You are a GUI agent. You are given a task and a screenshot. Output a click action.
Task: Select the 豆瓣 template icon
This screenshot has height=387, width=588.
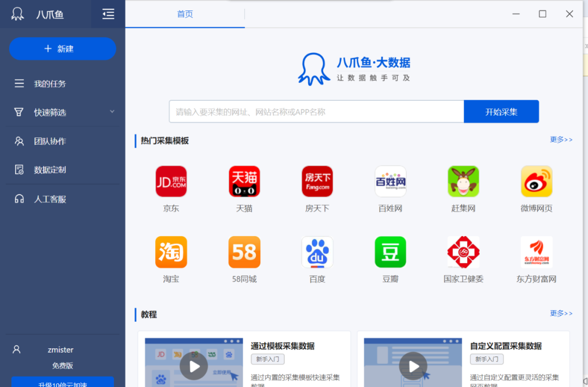point(390,252)
